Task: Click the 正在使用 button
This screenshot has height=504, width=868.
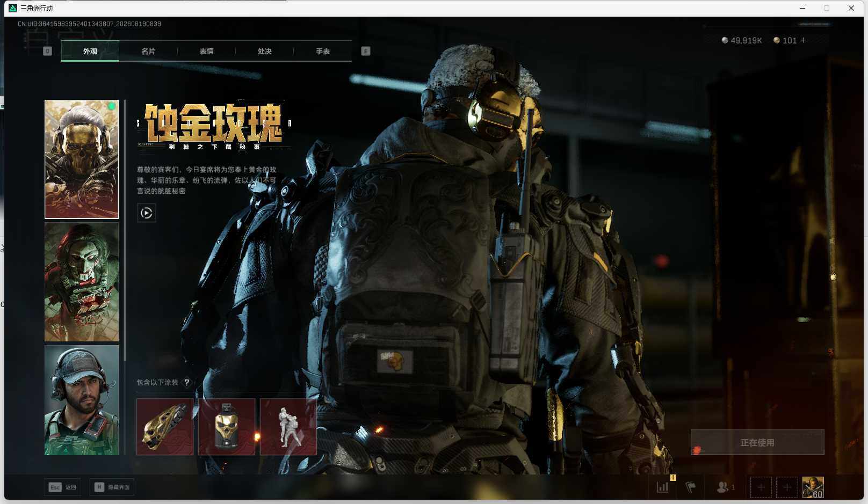Action: [x=757, y=442]
